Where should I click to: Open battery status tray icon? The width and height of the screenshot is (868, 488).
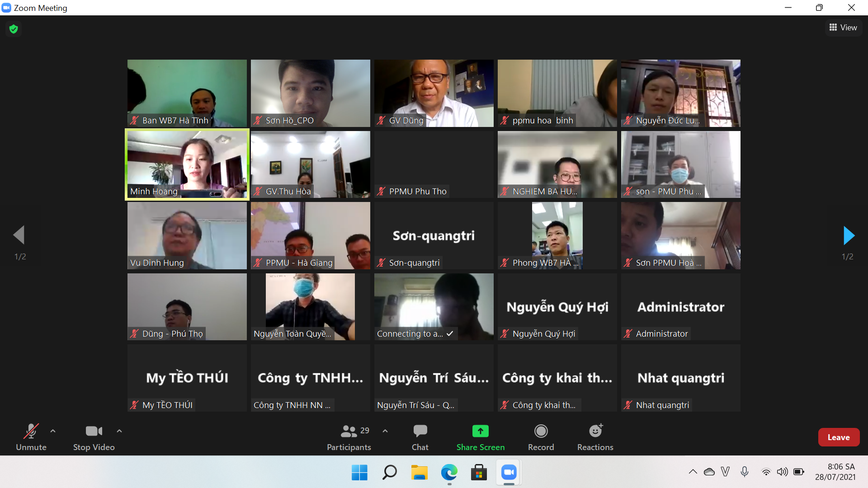[x=799, y=472]
